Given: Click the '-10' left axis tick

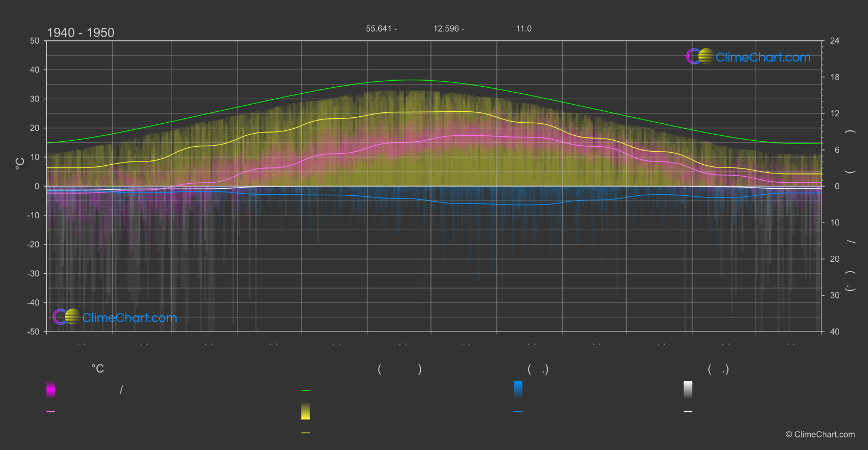Looking at the screenshot, I should [34, 215].
